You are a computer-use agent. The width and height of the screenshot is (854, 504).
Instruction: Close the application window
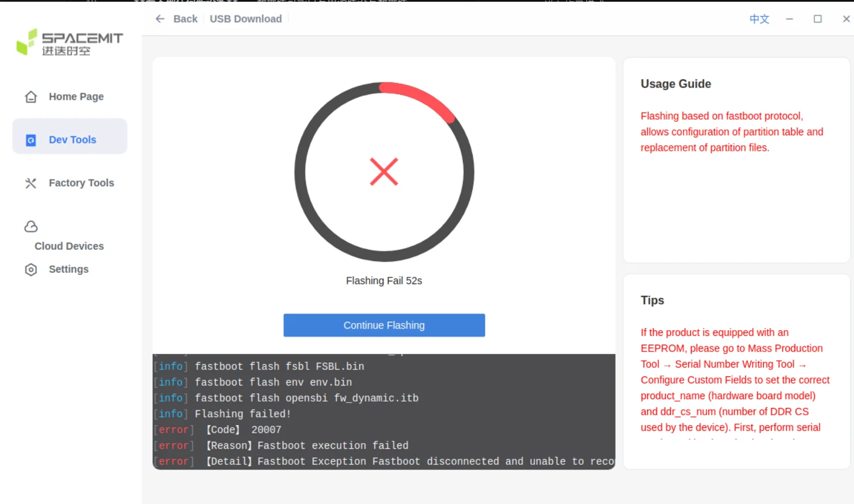[x=846, y=19]
